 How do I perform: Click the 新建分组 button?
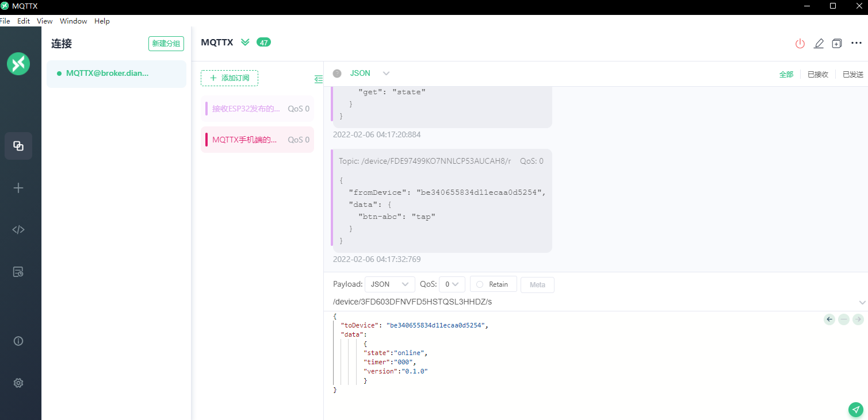click(166, 43)
